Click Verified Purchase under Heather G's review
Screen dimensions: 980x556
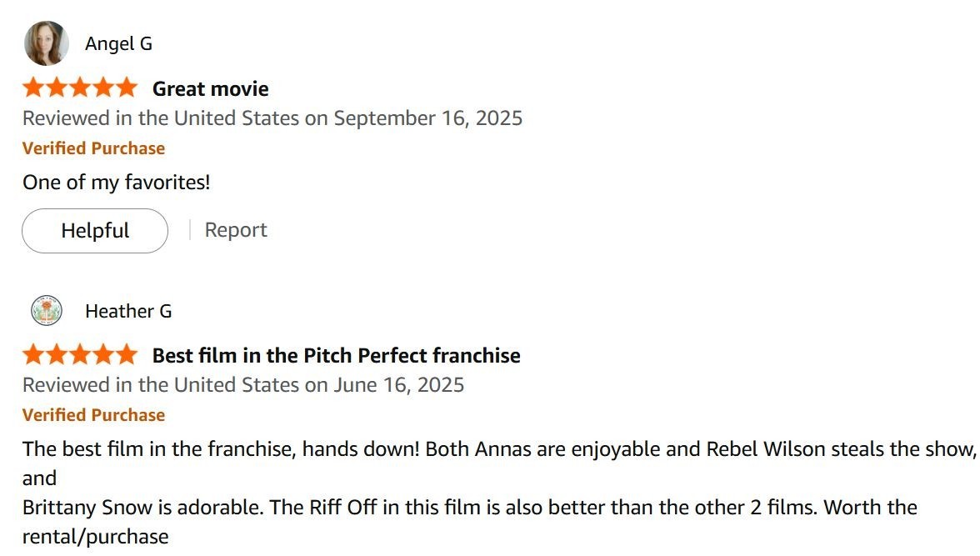tap(93, 415)
